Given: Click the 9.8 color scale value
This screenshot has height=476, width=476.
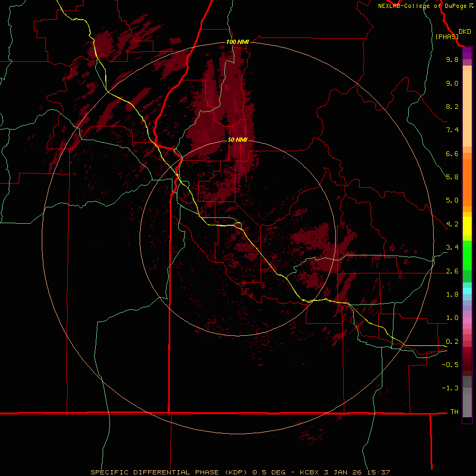Looking at the screenshot, I should [452, 59].
